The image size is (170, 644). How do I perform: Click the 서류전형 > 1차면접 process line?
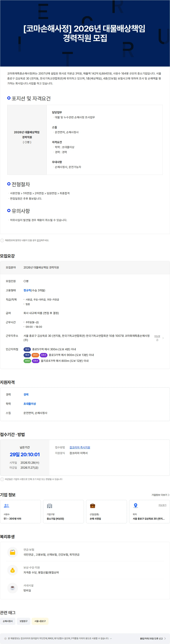point(40,193)
